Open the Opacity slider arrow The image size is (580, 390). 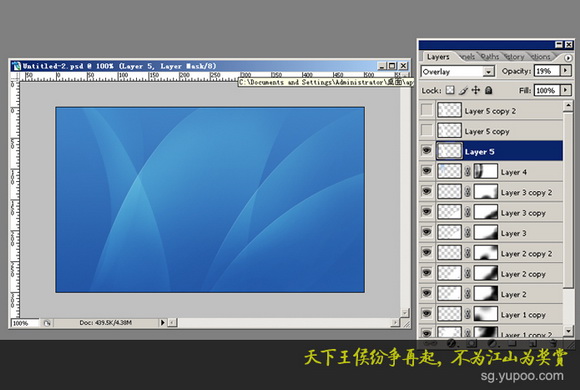click(566, 70)
